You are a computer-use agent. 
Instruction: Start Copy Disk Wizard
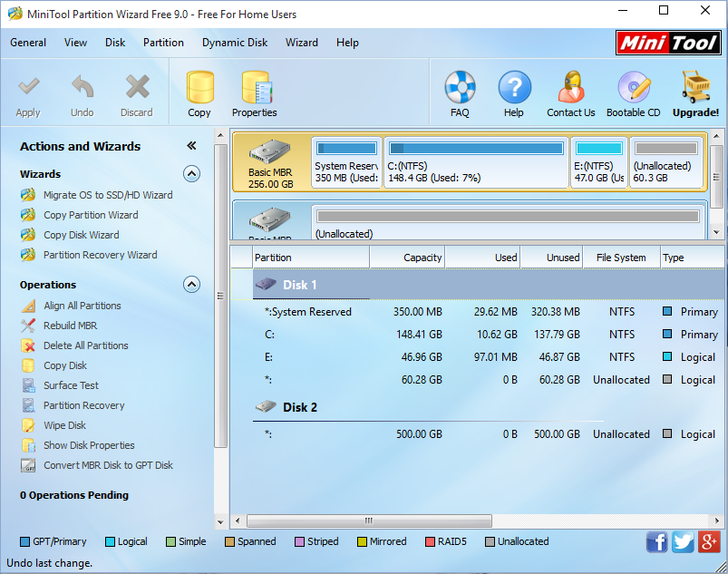[82, 235]
